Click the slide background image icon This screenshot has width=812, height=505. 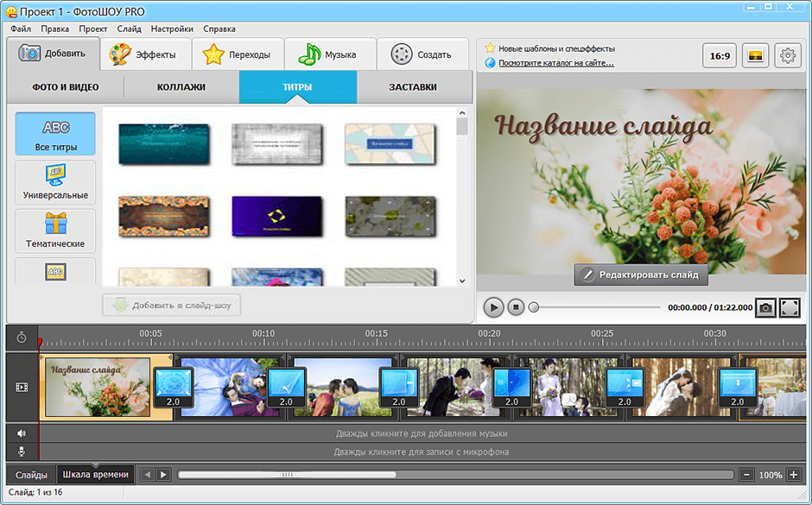tap(755, 55)
